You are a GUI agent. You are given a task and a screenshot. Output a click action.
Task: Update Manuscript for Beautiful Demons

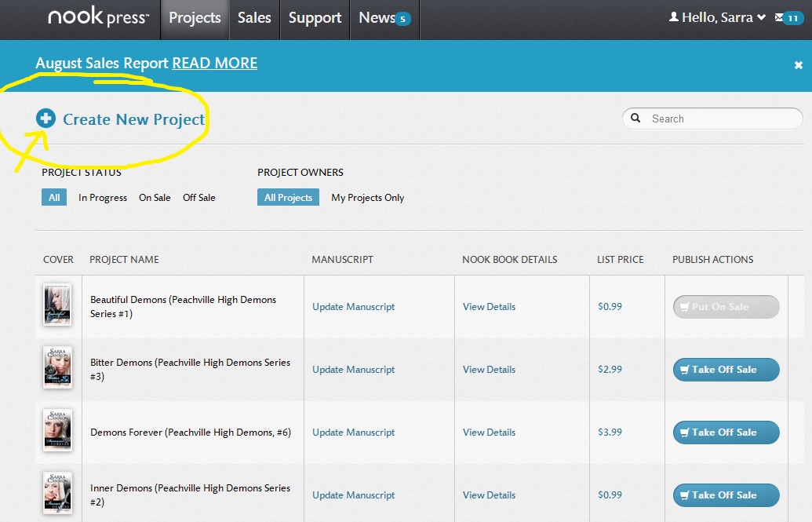click(x=353, y=307)
